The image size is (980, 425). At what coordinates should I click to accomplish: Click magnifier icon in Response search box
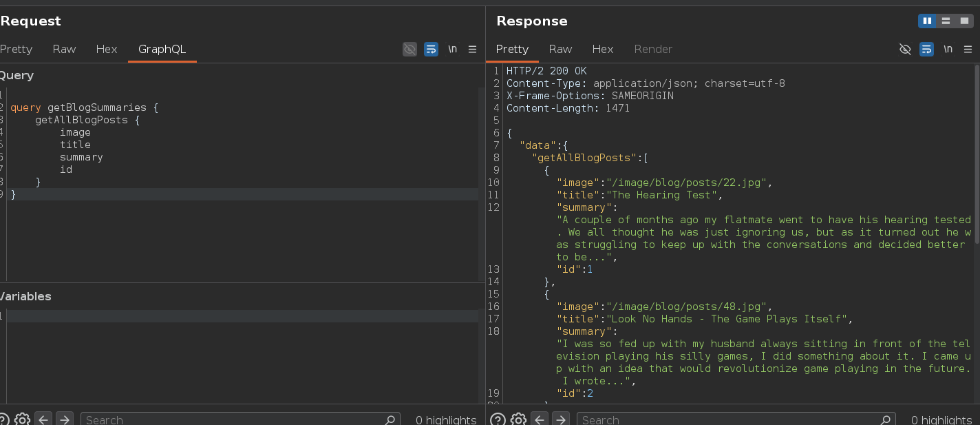(886, 419)
